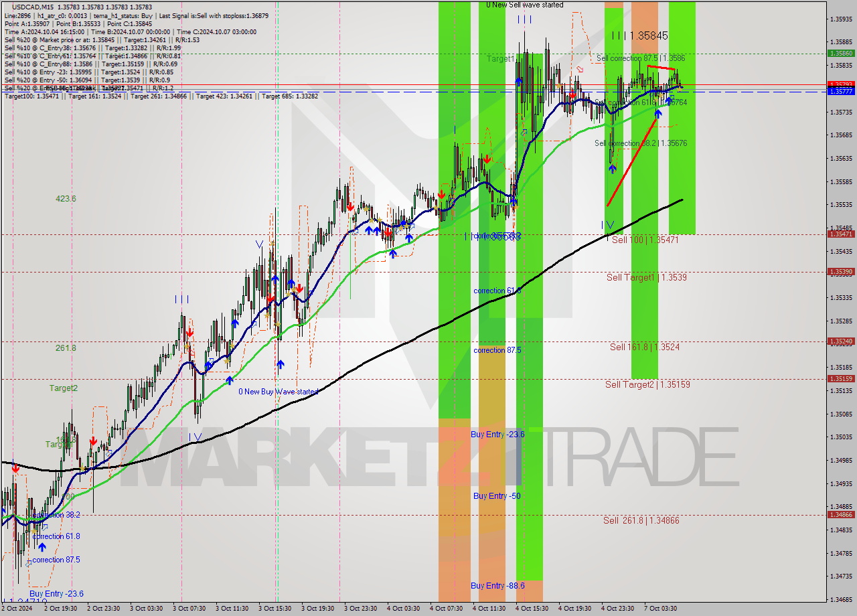
Task: Click the 1.34685 price axis label
Action: [841, 599]
